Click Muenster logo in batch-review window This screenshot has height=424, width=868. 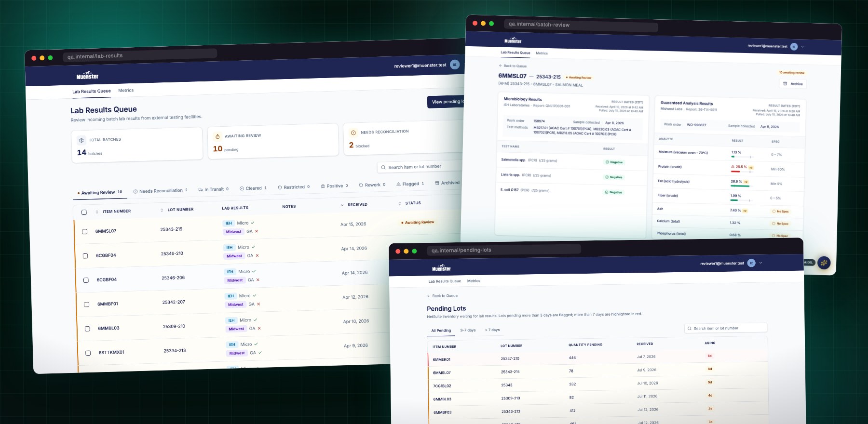(513, 40)
